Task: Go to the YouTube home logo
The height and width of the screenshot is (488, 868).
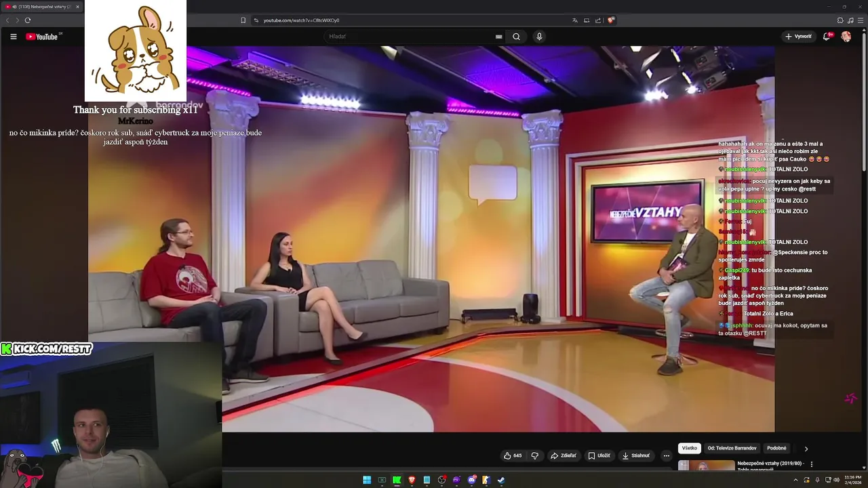Action: [42, 37]
